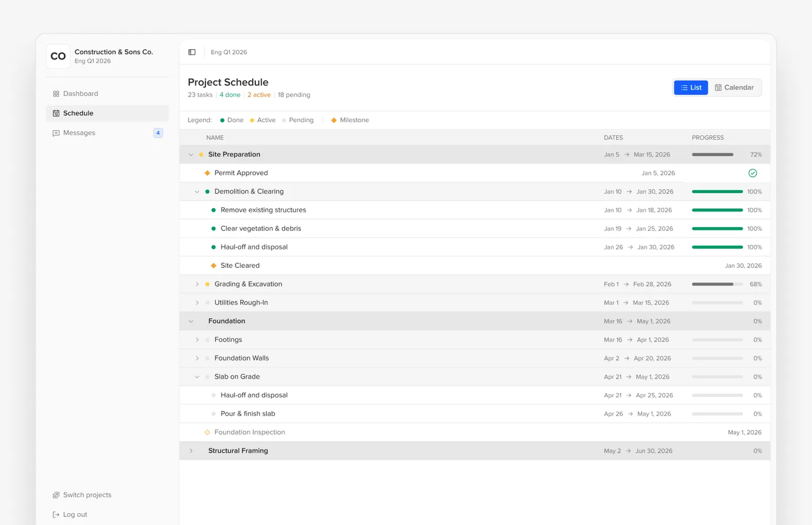Click the Structural Framing date range
The height and width of the screenshot is (525, 812).
tap(638, 451)
